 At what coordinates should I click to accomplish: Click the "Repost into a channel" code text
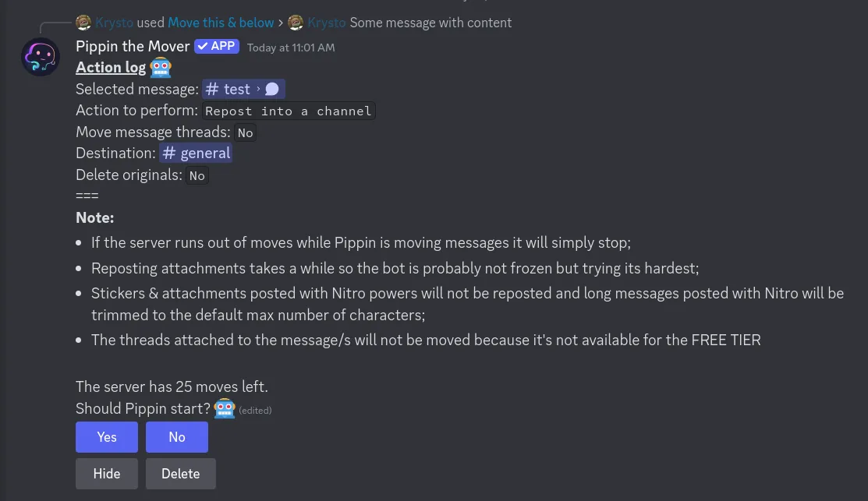pos(289,111)
